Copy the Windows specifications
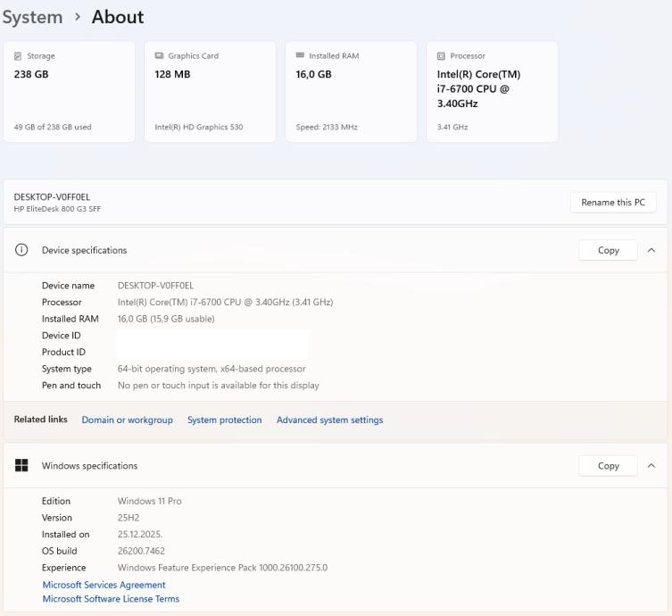Viewport: 672px width, 616px height. 608,466
